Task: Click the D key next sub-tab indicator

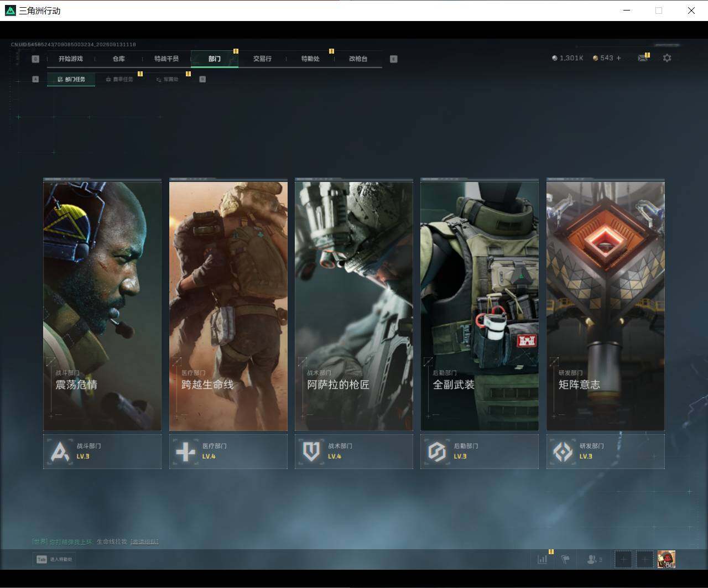Action: (x=202, y=79)
